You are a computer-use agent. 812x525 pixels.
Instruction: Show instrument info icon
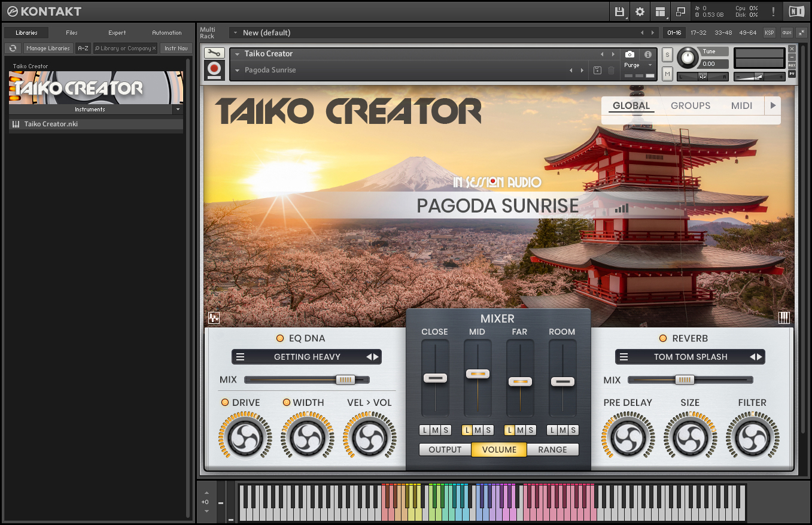click(x=647, y=54)
